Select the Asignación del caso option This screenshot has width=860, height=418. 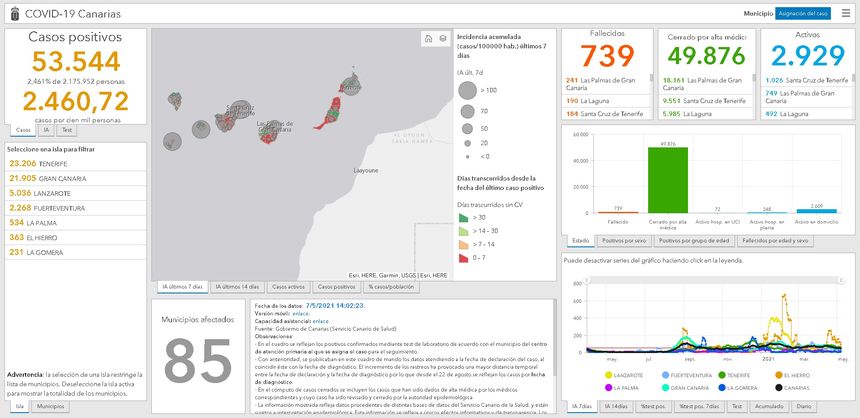(x=803, y=14)
